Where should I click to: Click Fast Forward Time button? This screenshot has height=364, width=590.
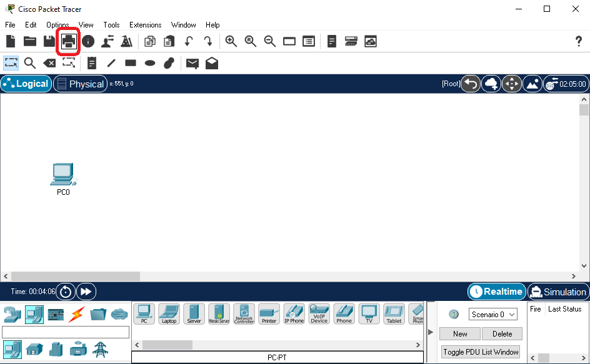click(x=86, y=292)
